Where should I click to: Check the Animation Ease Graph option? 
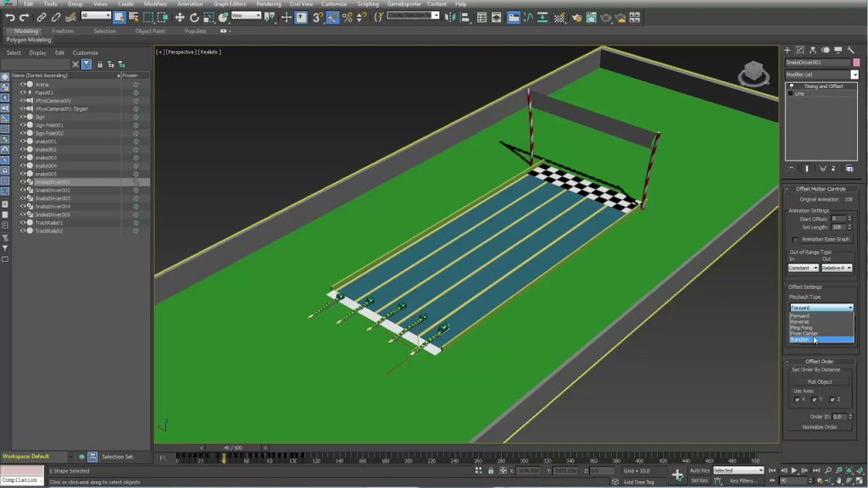pos(794,239)
